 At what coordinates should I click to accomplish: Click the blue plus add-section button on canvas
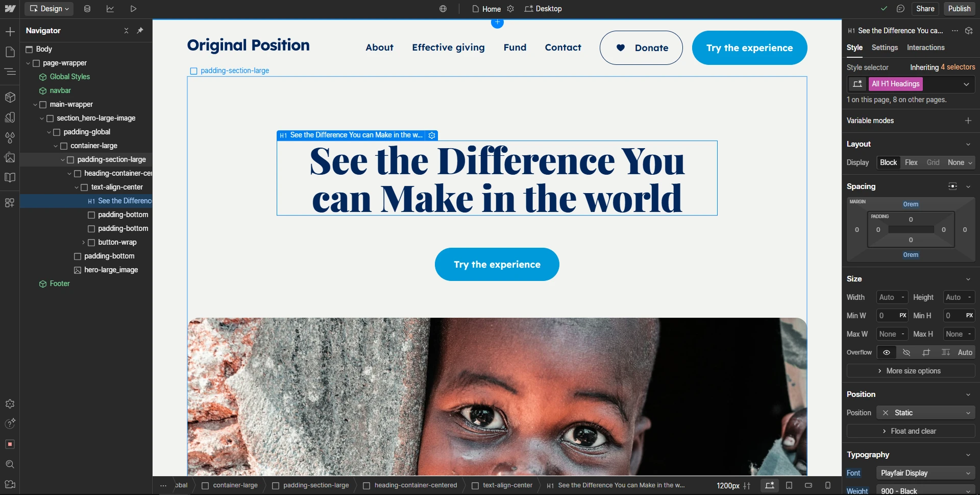(x=497, y=22)
